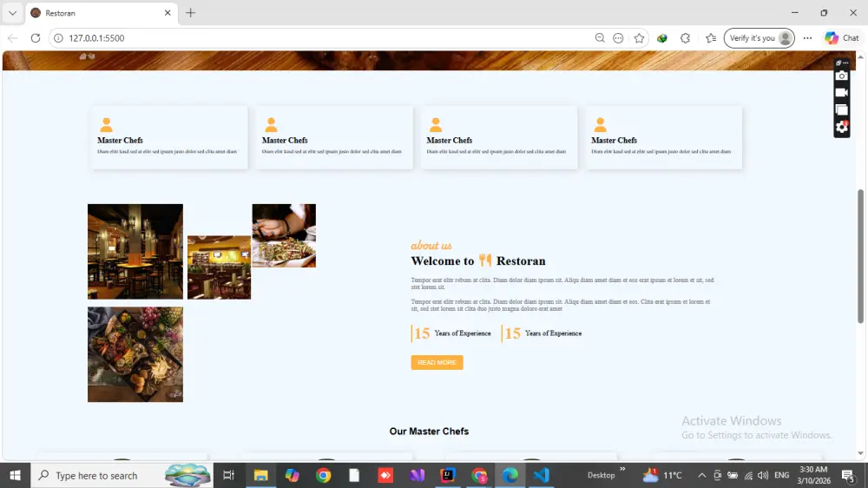Open browser Settings and more menu
The width and height of the screenshot is (868, 488).
807,38
